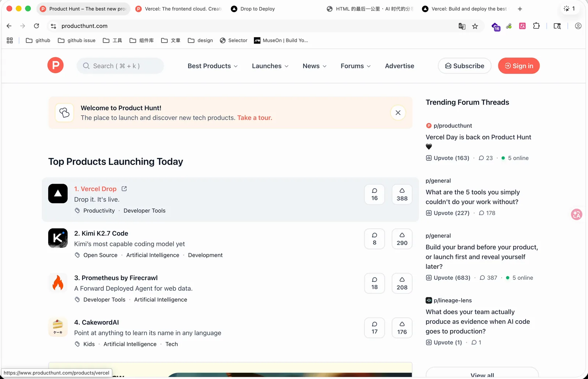588x379 pixels.
Task: Upvote the 5 tools thread (227)
Action: (448, 213)
